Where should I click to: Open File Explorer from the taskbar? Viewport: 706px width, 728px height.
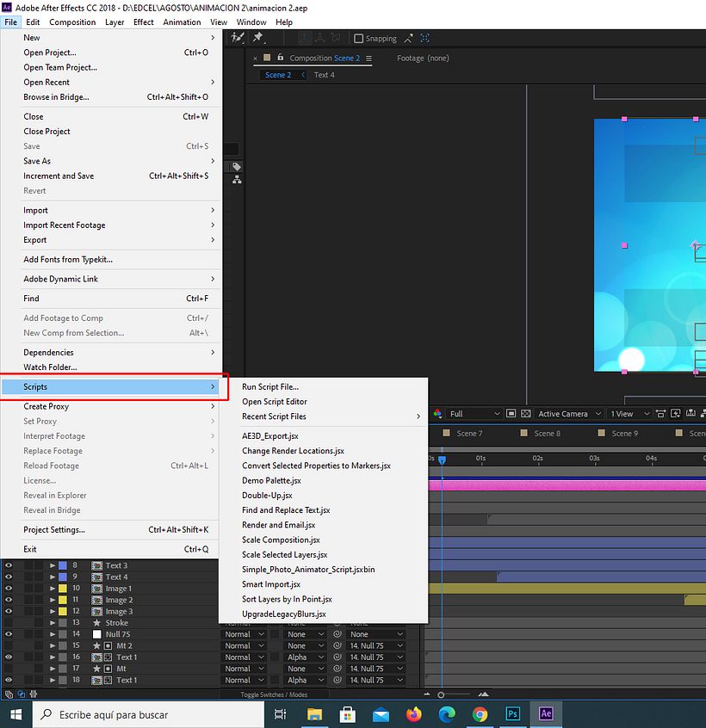pyautogui.click(x=314, y=713)
